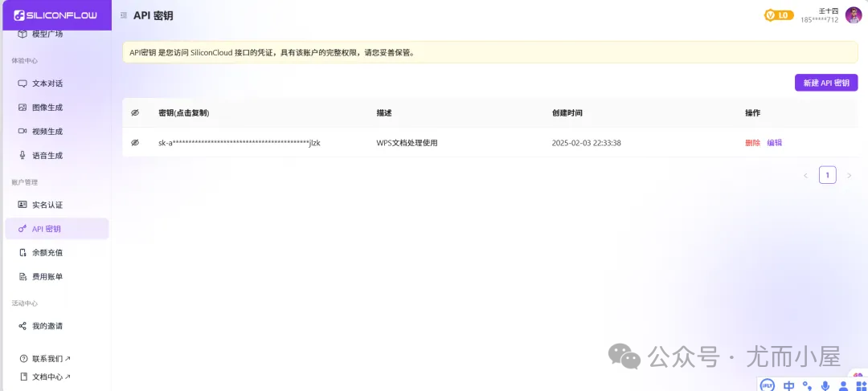Click the 新建 API 密钥 button
The height and width of the screenshot is (391, 868).
(826, 83)
